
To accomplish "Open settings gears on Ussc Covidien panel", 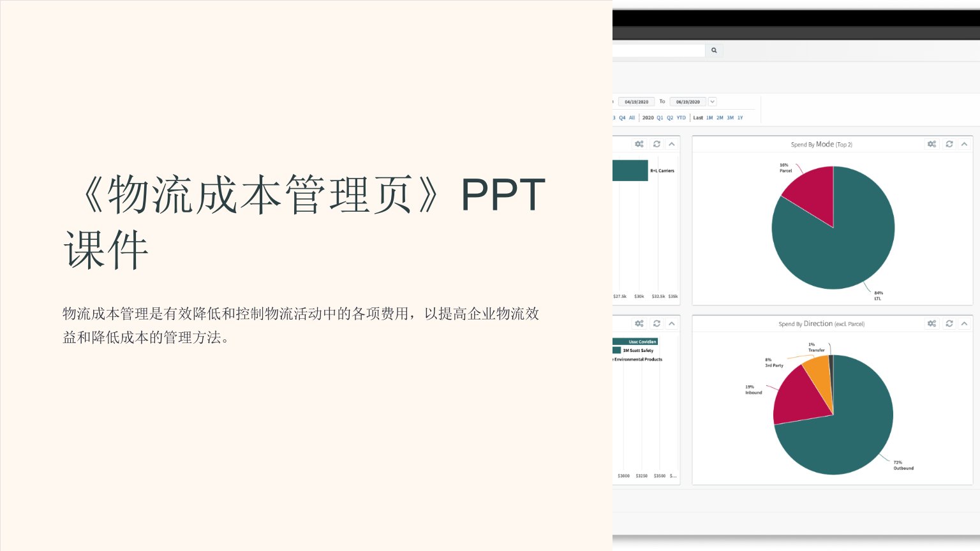I will 639,323.
